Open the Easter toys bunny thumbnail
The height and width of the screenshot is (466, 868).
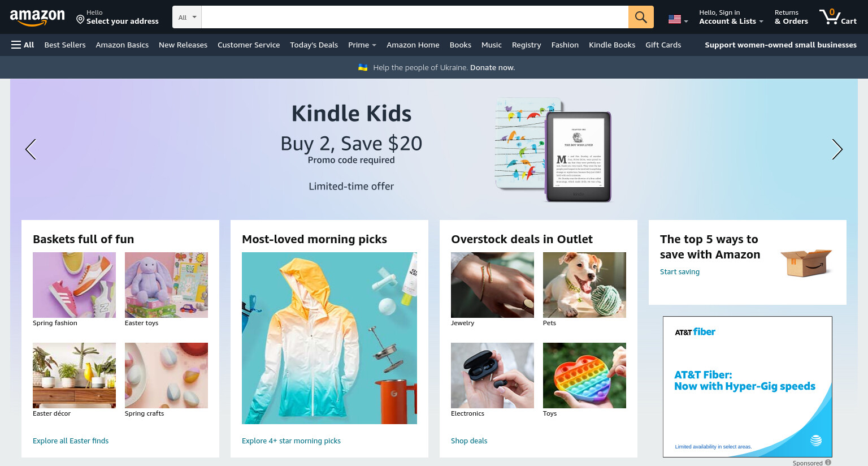click(x=166, y=285)
